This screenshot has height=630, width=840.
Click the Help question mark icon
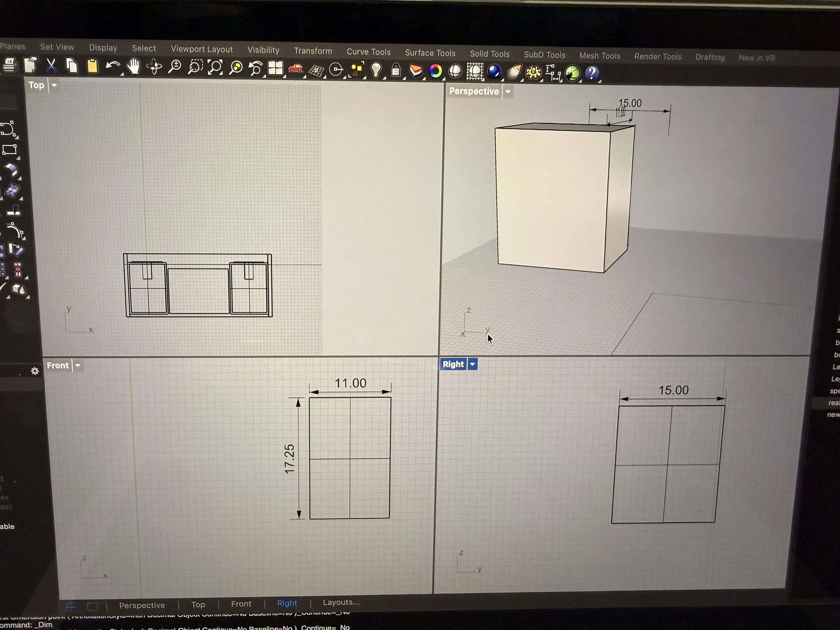tap(592, 73)
